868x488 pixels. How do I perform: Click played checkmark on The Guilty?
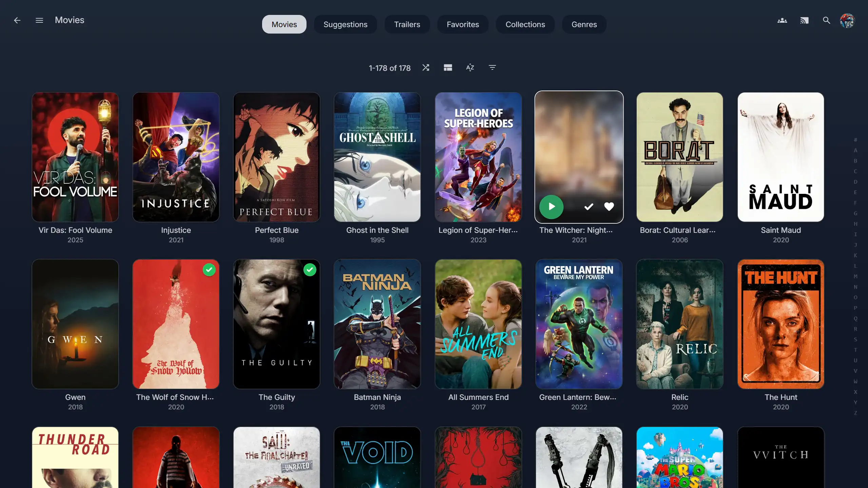coord(310,270)
